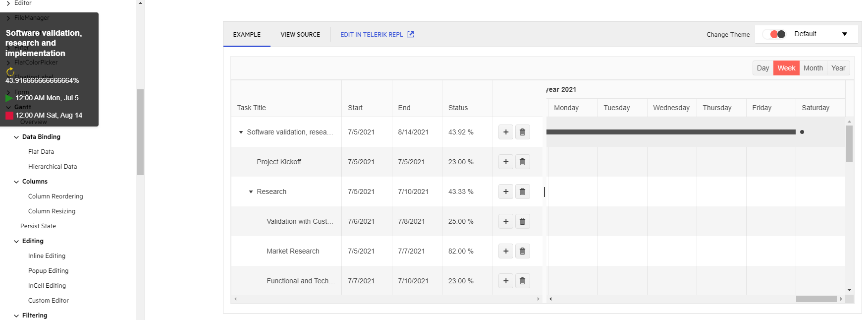Collapse the Data Binding sidebar section
Viewport: 868px width, 320px height.
tap(17, 137)
